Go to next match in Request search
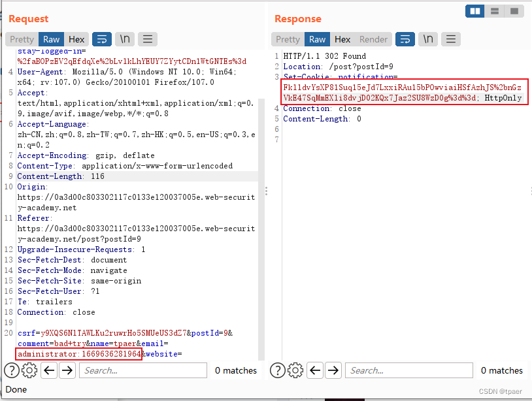 [x=67, y=370]
